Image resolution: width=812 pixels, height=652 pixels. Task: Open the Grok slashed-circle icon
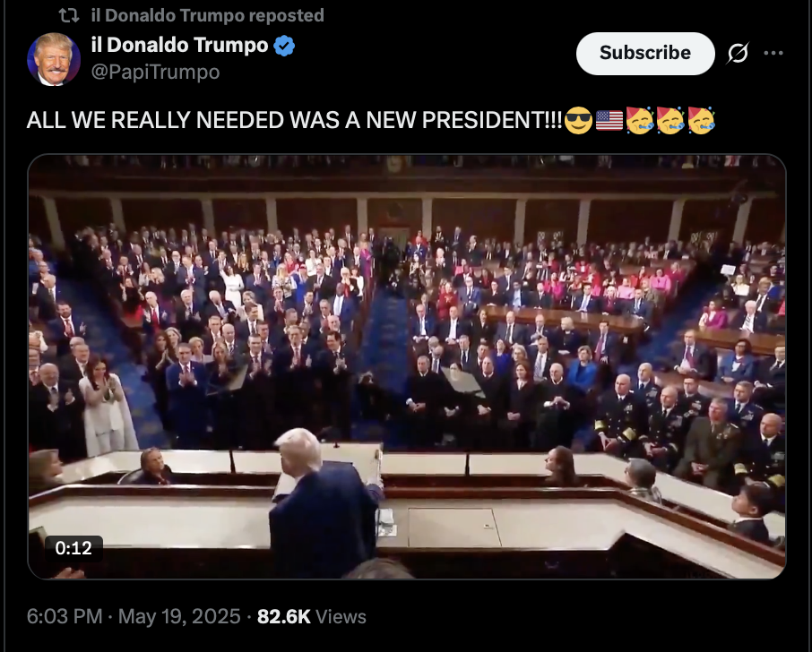coord(738,53)
